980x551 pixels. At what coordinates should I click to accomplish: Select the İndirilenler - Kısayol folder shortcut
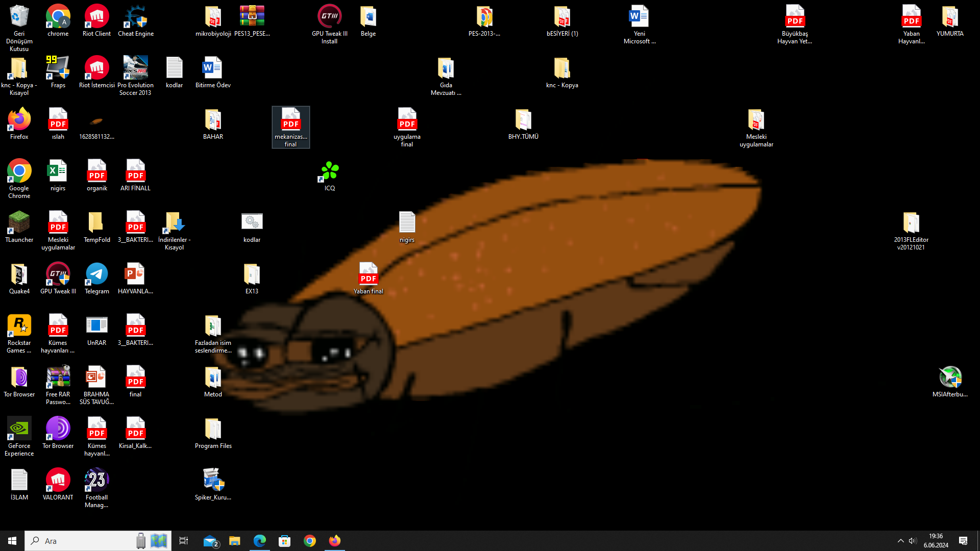tap(174, 230)
